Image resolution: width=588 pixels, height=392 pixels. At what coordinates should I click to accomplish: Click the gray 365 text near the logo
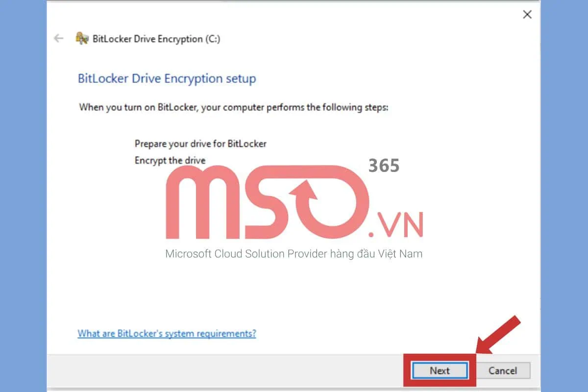(384, 166)
